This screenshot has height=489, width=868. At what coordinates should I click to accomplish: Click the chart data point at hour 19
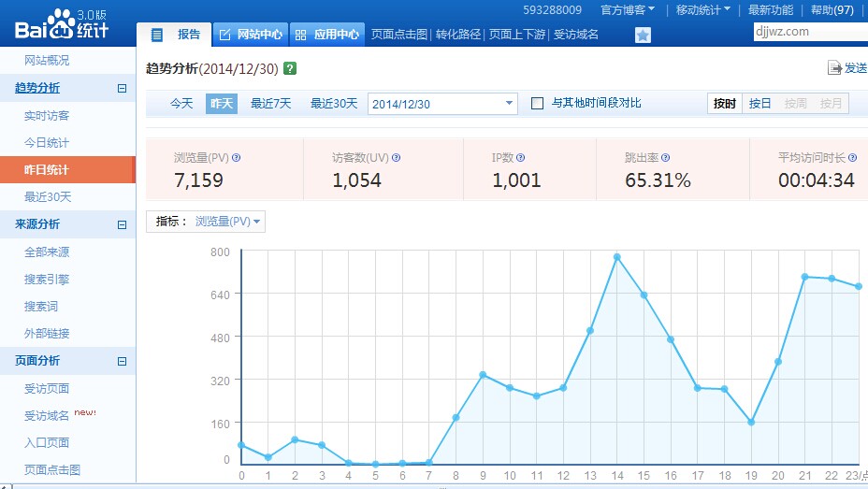[x=751, y=422]
